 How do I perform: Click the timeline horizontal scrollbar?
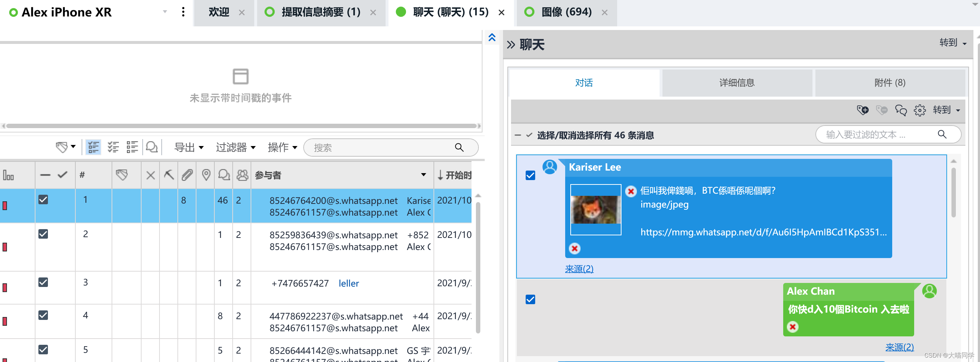[241, 126]
